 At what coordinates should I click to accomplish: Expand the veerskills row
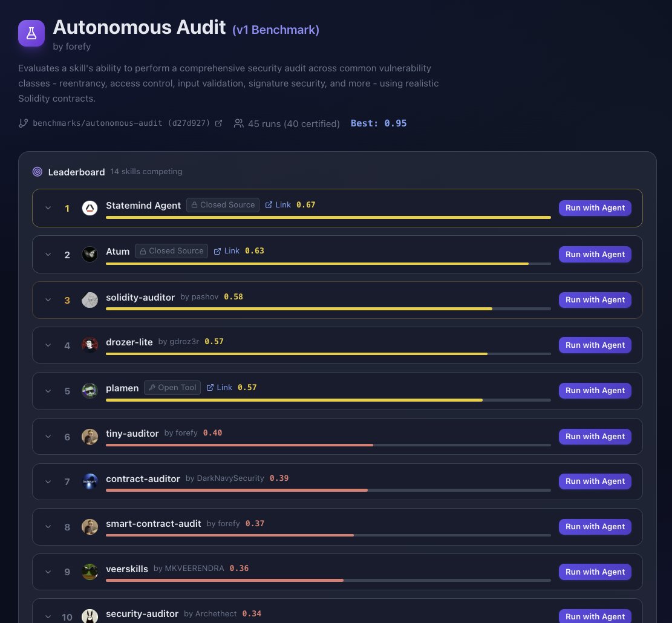(48, 572)
